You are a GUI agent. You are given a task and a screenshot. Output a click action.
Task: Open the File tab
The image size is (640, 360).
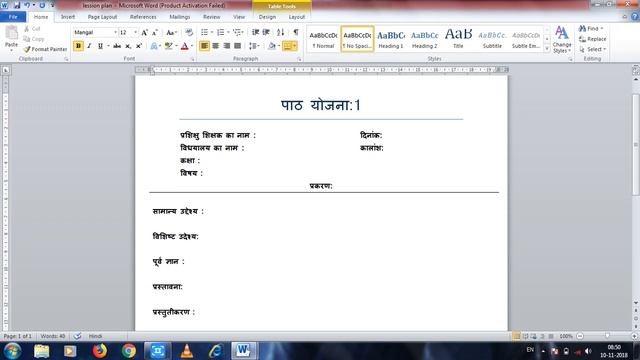13,17
